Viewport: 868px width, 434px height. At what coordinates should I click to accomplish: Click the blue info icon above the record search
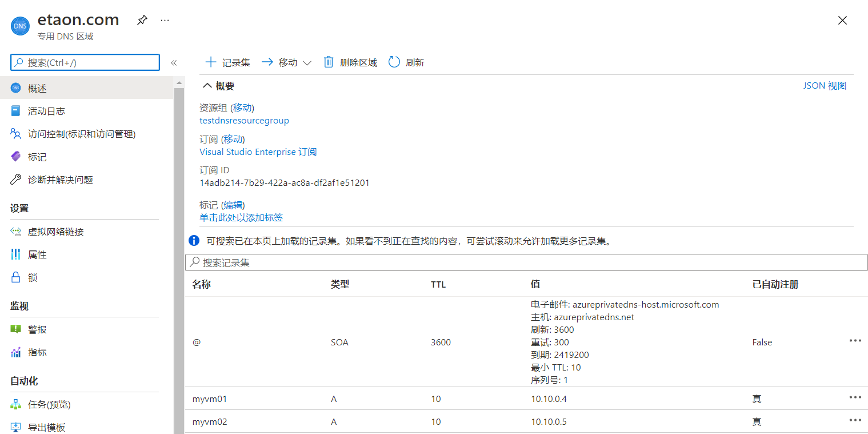tap(194, 241)
